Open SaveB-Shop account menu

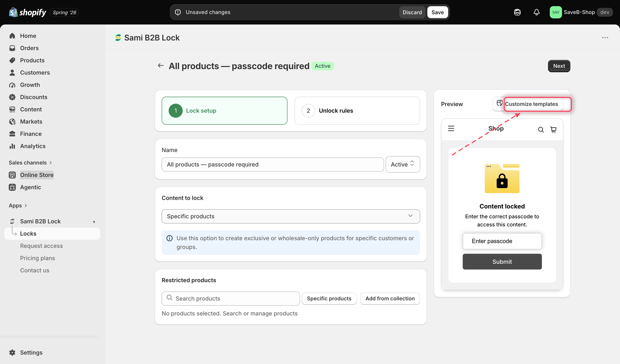pyautogui.click(x=581, y=12)
